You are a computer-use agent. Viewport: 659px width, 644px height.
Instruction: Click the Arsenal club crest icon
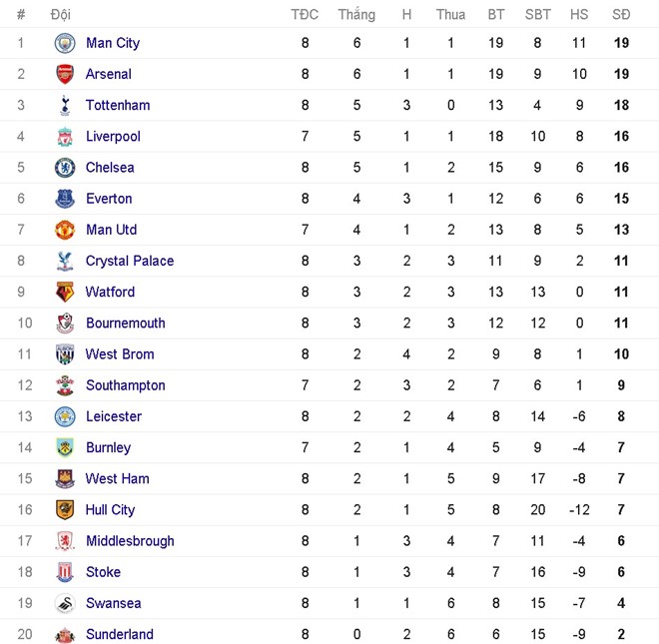coord(65,74)
